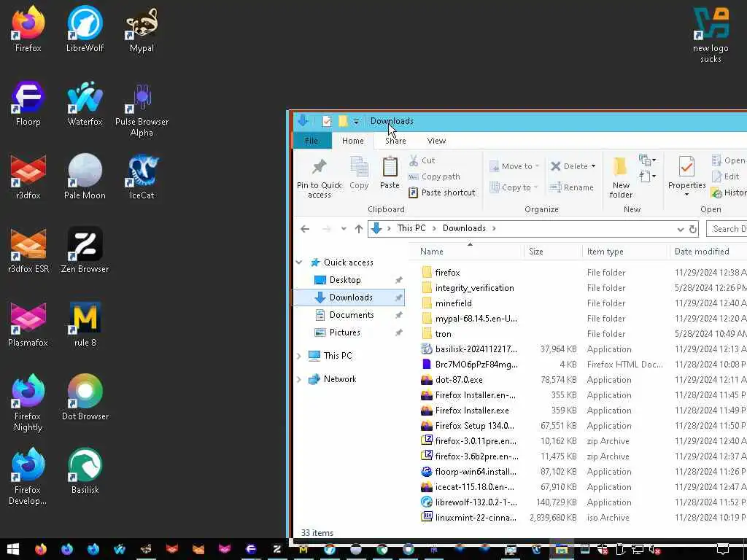Select the Mypal raccoon desktop icon

(x=142, y=28)
